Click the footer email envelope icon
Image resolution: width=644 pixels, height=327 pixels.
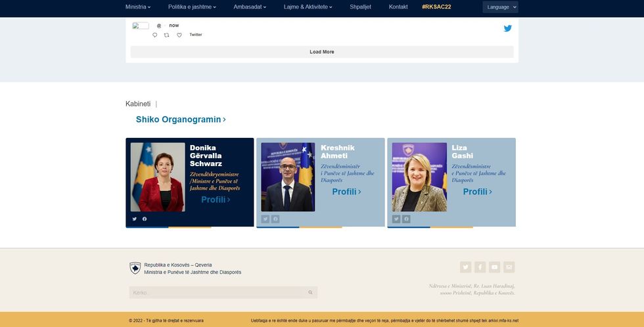point(509,267)
